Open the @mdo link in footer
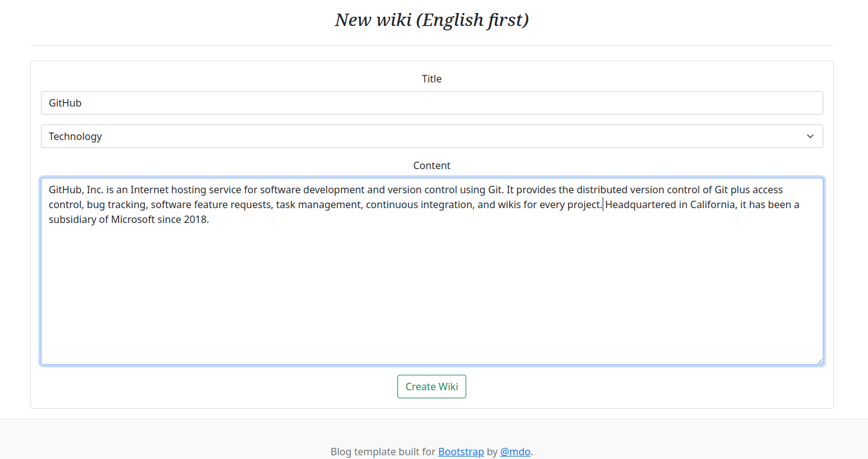 point(515,452)
